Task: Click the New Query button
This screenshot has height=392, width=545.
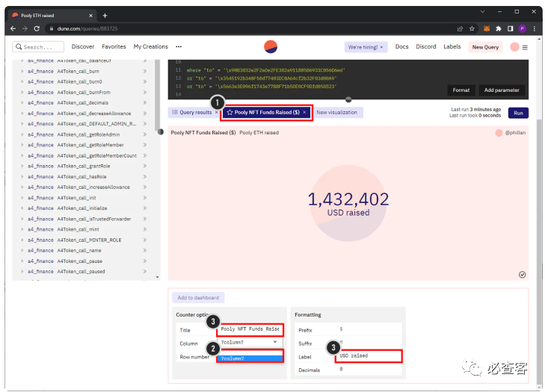Action: pos(485,47)
